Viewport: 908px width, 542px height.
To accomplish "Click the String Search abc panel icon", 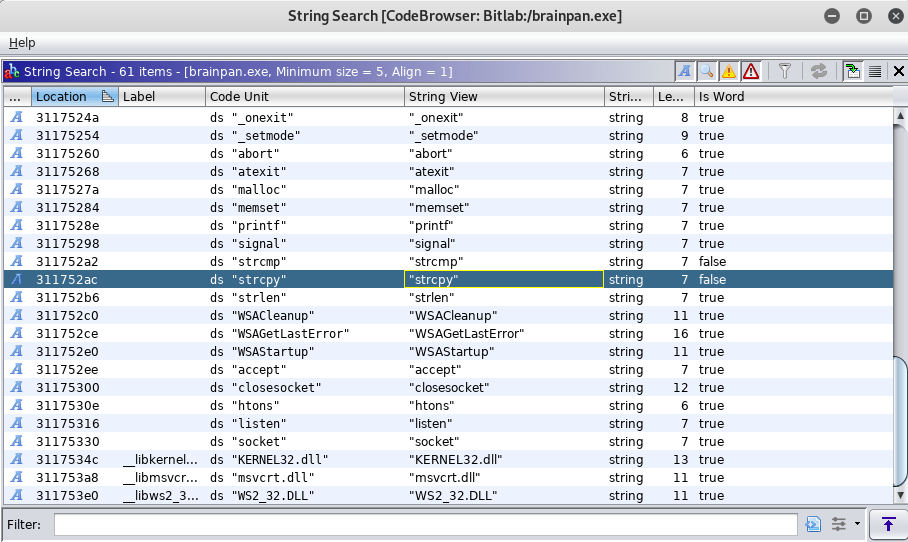I will 12,71.
